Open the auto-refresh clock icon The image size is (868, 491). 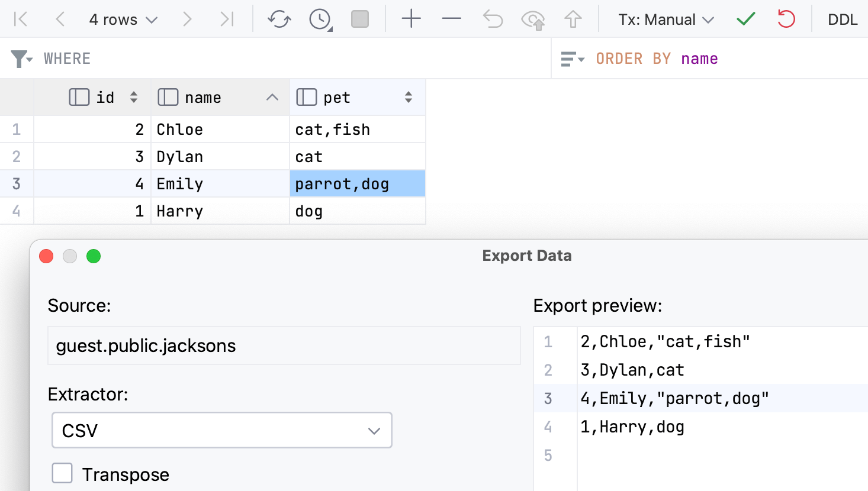coord(319,19)
